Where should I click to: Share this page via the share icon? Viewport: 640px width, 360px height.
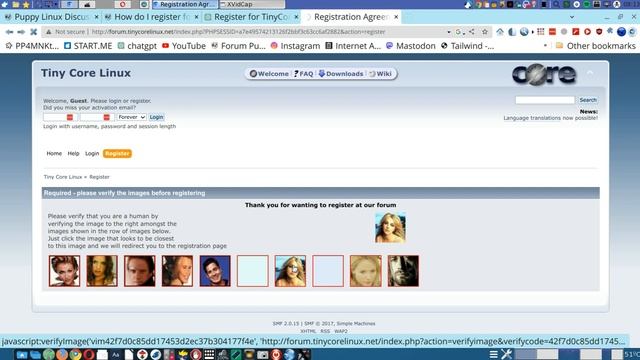click(x=472, y=32)
